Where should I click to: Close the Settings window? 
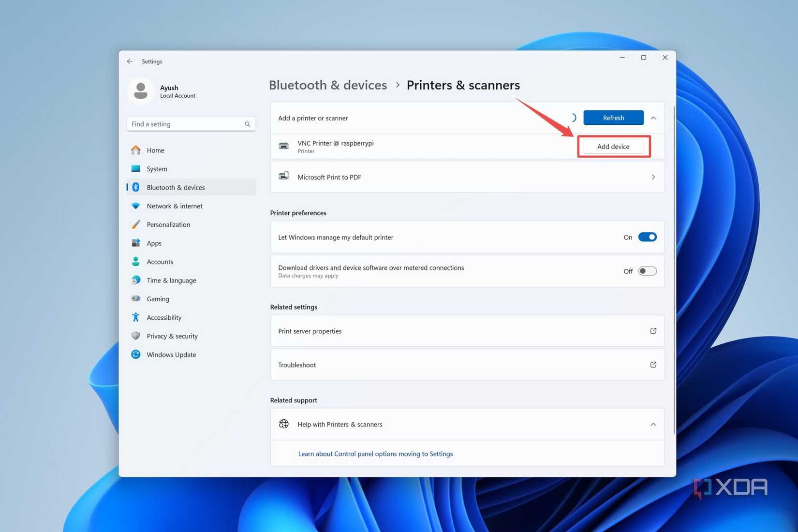click(x=665, y=58)
